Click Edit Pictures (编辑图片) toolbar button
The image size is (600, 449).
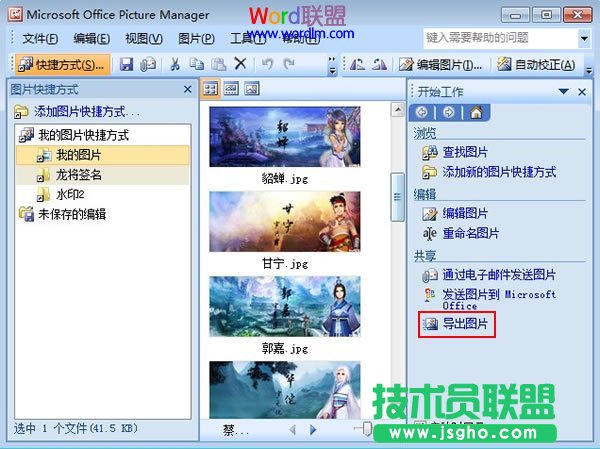click(x=443, y=65)
